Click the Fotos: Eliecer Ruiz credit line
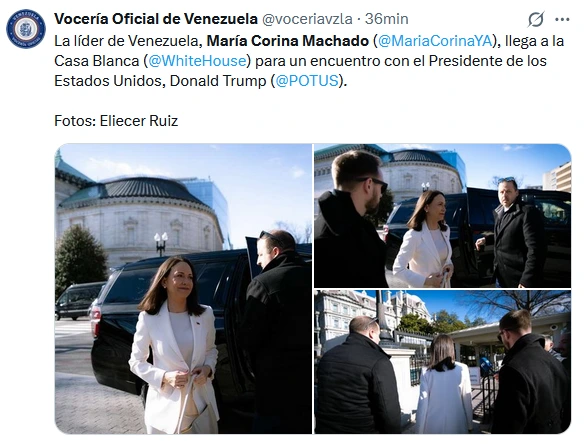This screenshot has height=444, width=588. click(116, 121)
